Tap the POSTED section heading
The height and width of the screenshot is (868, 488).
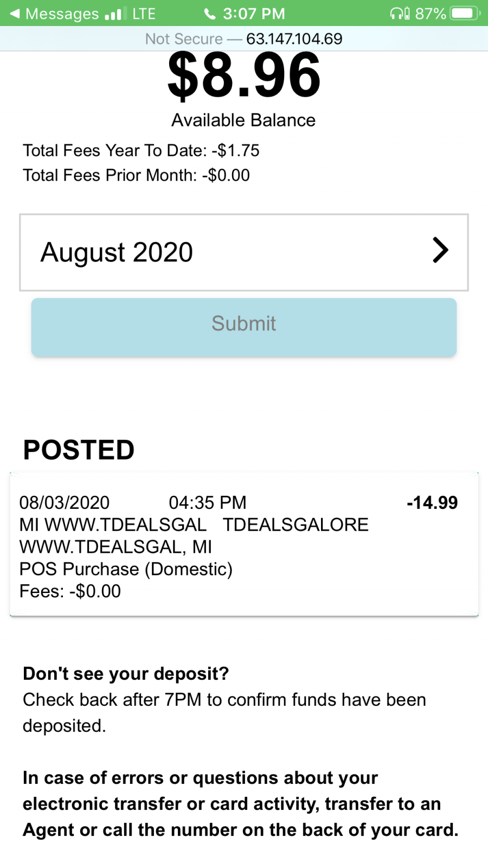tap(79, 450)
